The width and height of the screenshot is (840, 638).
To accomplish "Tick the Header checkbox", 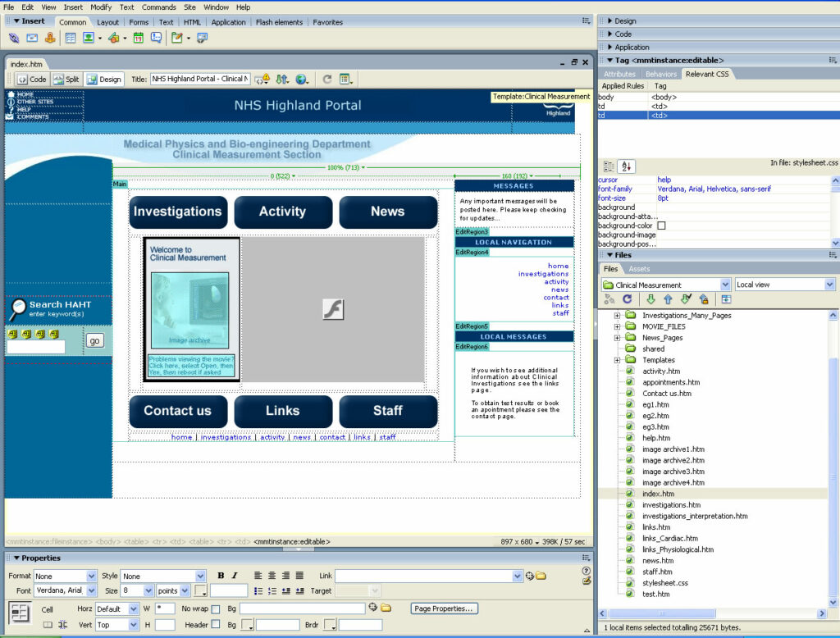I will pyautogui.click(x=216, y=625).
